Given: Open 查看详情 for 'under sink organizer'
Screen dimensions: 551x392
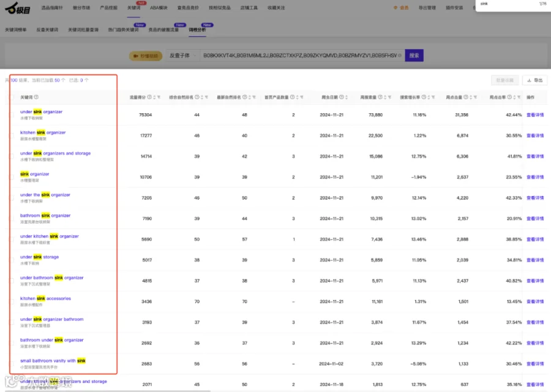Looking at the screenshot, I should click(x=535, y=115).
